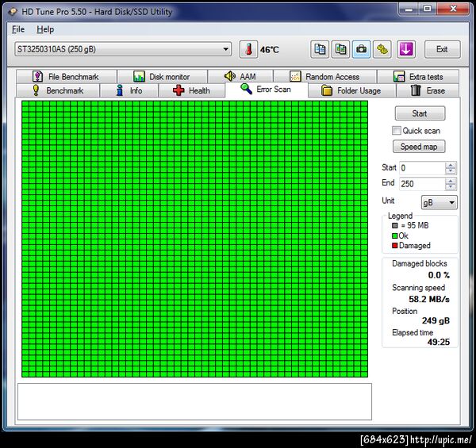Switch to the Benchmark tab
This screenshot has height=448, width=476.
click(x=58, y=90)
